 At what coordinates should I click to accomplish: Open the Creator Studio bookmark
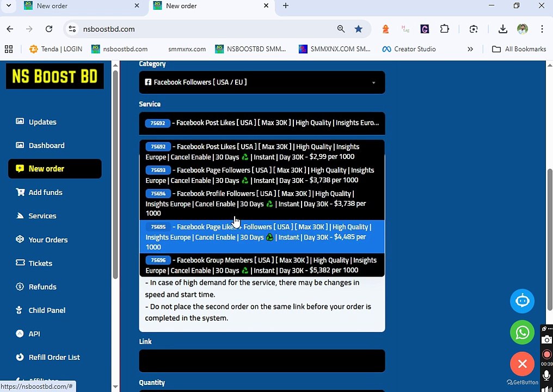coord(409,49)
